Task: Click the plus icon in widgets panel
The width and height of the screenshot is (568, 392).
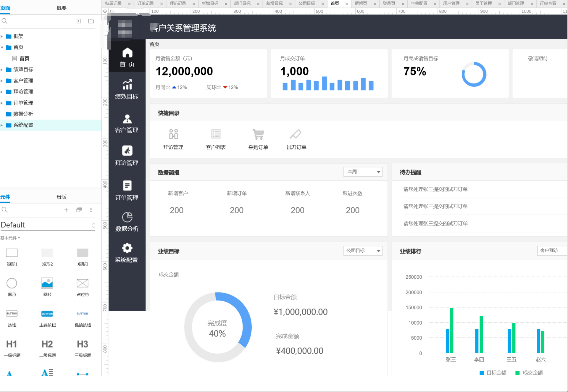Action: pos(66,210)
